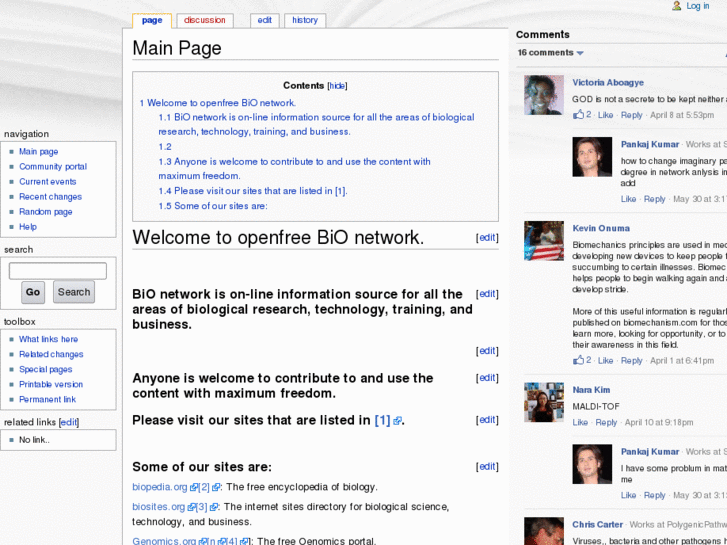The image size is (727, 545).
Task: Go to Main page in navigation
Action: click(38, 152)
